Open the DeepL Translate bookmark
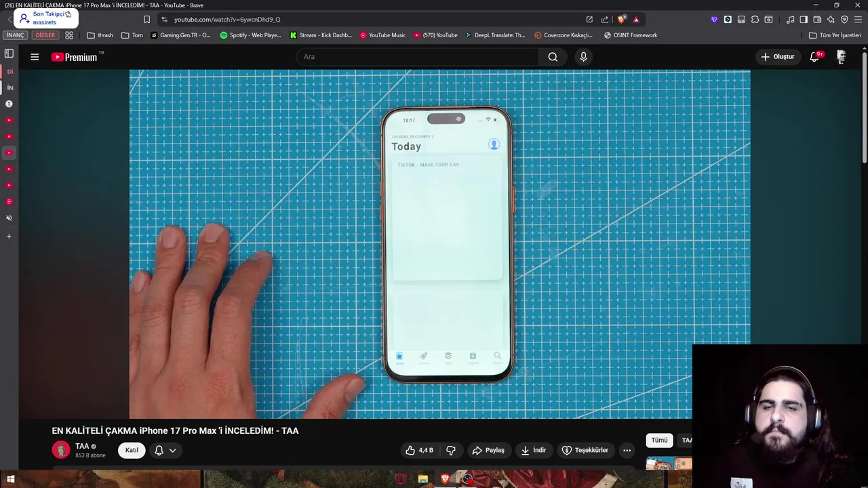868x488 pixels. click(x=495, y=35)
